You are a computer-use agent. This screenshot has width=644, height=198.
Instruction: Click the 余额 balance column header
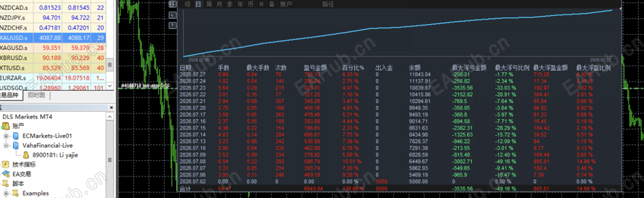[414, 68]
